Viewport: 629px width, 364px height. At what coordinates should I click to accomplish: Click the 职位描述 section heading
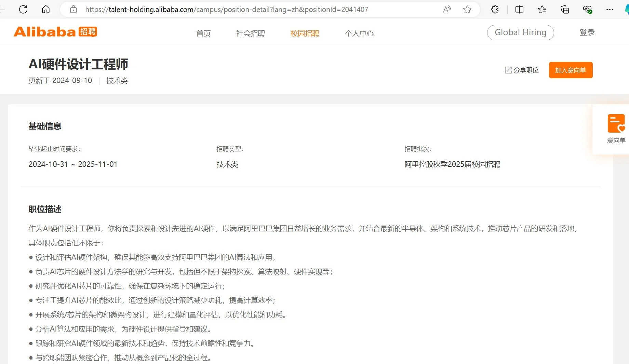tap(45, 209)
